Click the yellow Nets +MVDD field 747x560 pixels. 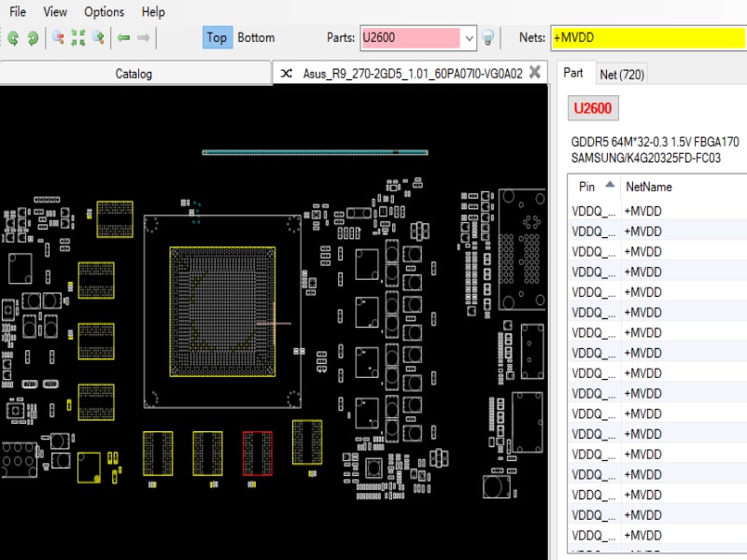tap(649, 37)
